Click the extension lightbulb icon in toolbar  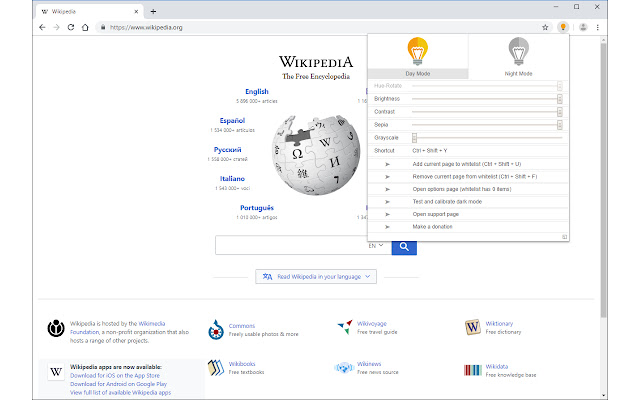click(563, 27)
